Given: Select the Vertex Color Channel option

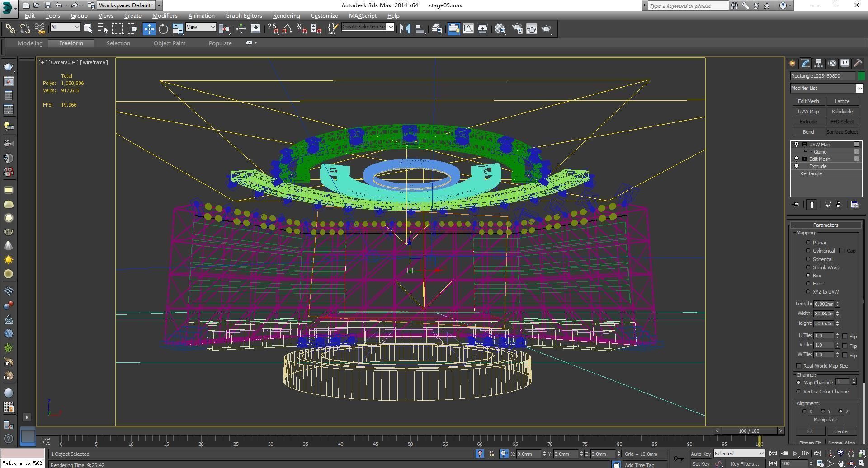Looking at the screenshot, I should pyautogui.click(x=798, y=392).
